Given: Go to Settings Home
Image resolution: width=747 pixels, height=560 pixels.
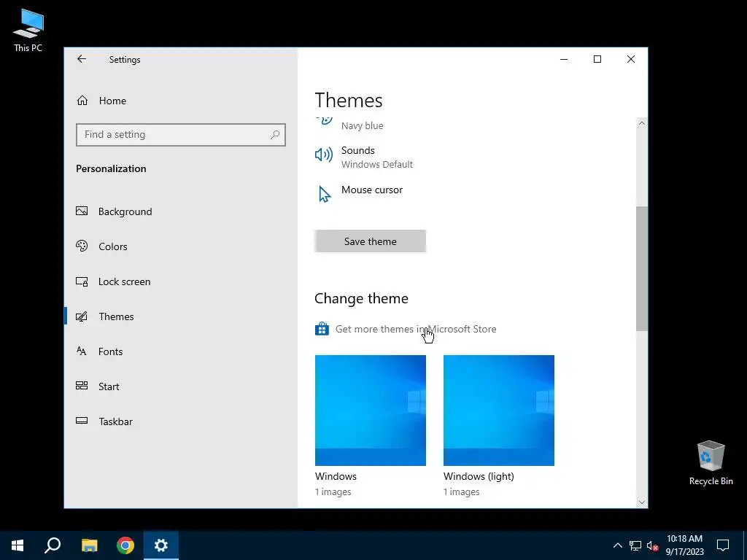Looking at the screenshot, I should [x=112, y=101].
